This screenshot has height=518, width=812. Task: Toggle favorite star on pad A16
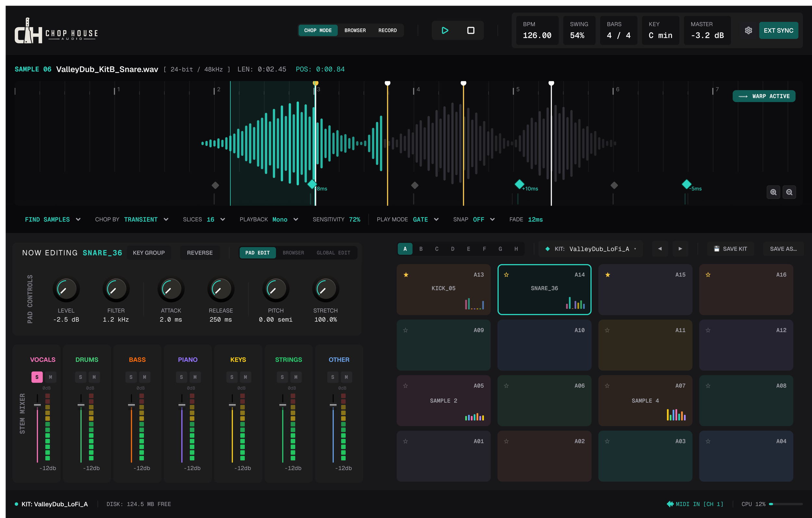708,274
